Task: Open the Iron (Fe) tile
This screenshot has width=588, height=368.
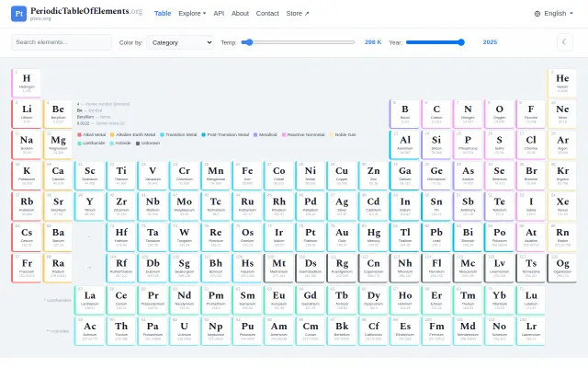Action: tap(247, 176)
